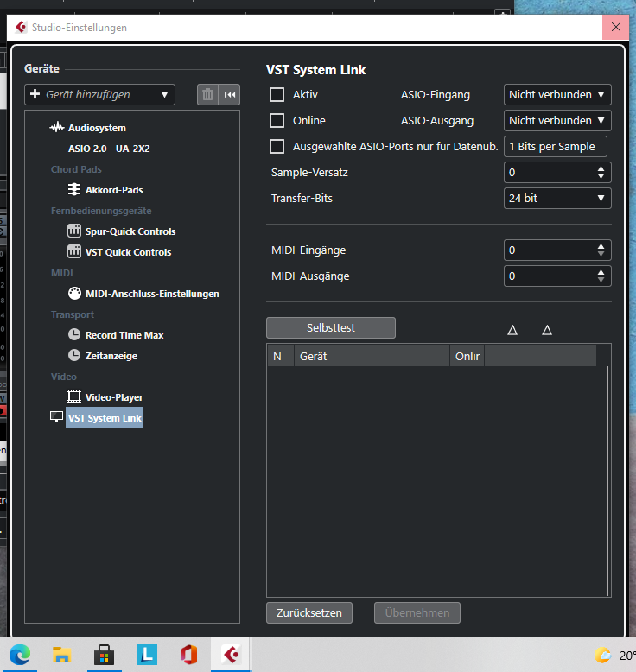
Task: Click the first triangle indicator near Selbsttest
Action: [512, 330]
